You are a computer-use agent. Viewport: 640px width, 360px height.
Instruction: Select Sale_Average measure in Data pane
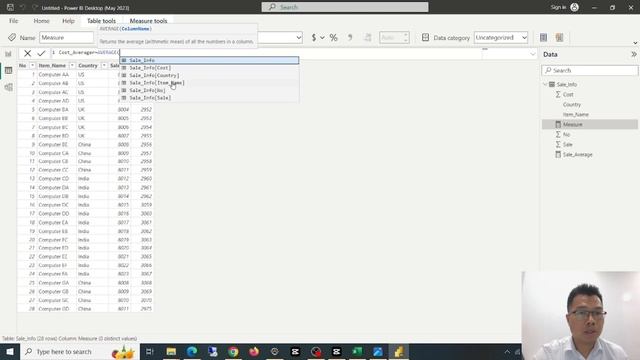click(578, 155)
